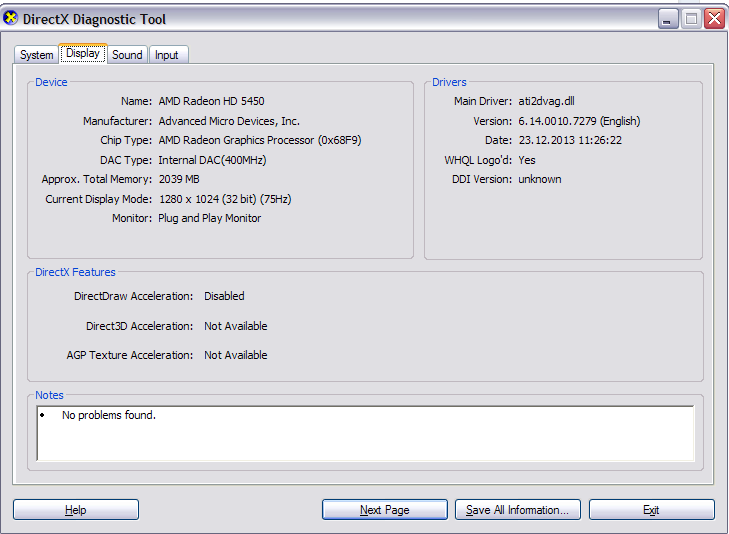Image resolution: width=729 pixels, height=534 pixels.
Task: Click driver version '6.14.0010.7279 (English)'
Action: point(579,121)
